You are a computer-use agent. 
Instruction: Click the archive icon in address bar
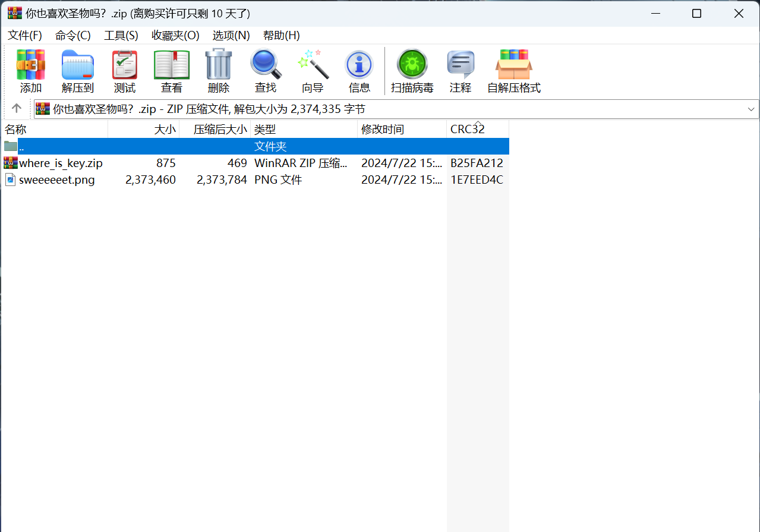[x=43, y=109]
